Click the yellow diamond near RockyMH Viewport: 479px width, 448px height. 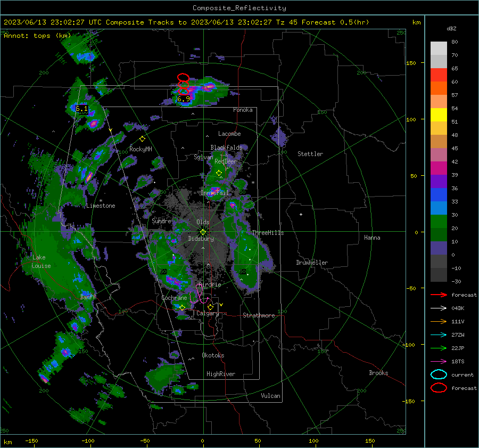(142, 139)
